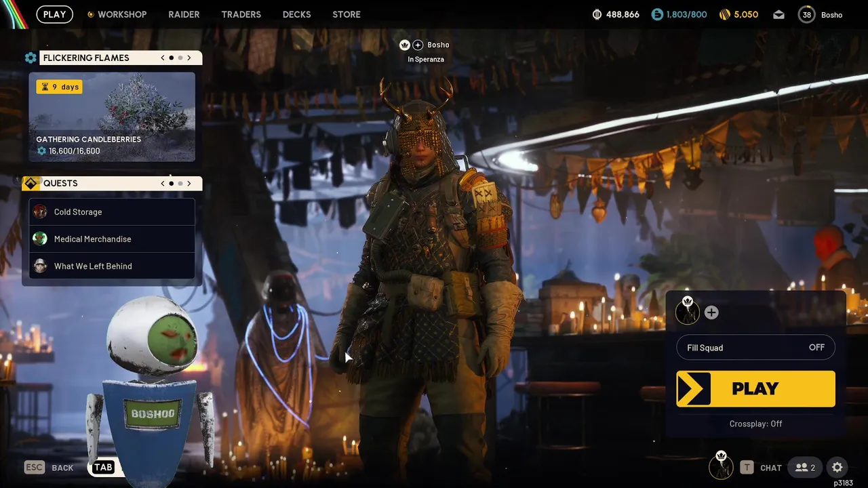This screenshot has width=868, height=488.
Task: Click the 488,866 coin balance
Action: click(x=623, y=14)
